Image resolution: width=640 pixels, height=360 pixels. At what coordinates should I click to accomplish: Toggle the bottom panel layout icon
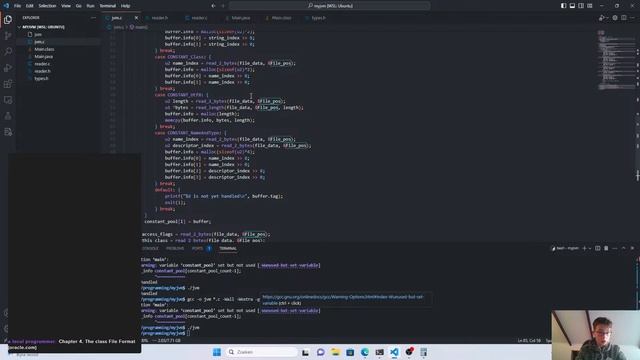click(x=572, y=6)
